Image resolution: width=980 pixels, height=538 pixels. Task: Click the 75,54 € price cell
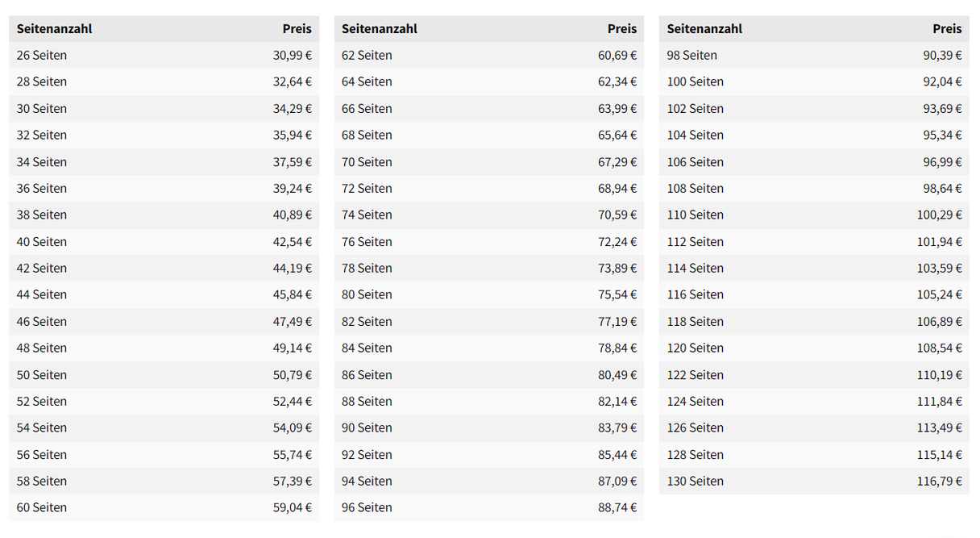(617, 294)
